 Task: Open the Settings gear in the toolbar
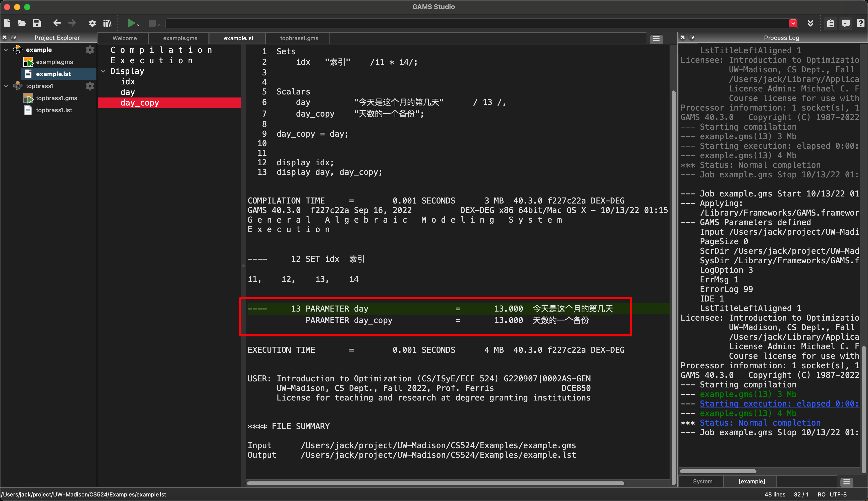(x=92, y=23)
